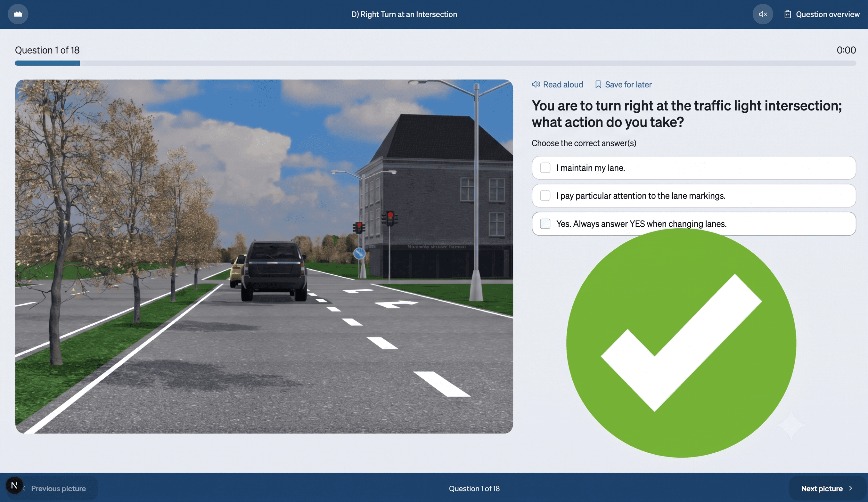Viewport: 868px width, 502px height.
Task: Click the "Question 1 of 18" footer label
Action: pyautogui.click(x=474, y=488)
